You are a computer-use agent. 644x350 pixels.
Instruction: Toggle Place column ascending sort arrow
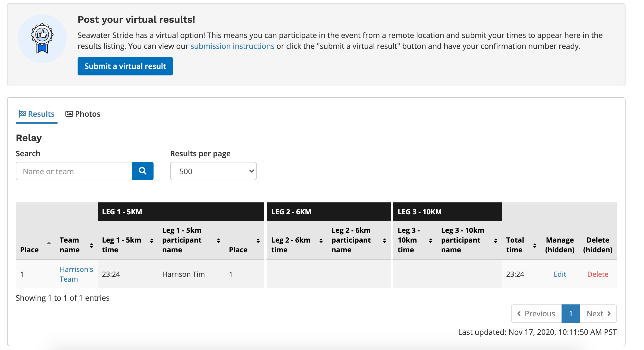tap(49, 243)
